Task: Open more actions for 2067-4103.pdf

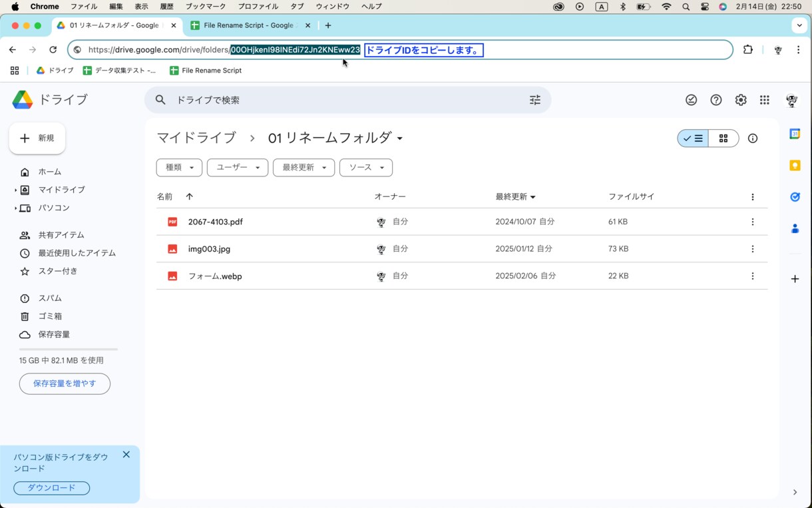Action: click(x=753, y=222)
